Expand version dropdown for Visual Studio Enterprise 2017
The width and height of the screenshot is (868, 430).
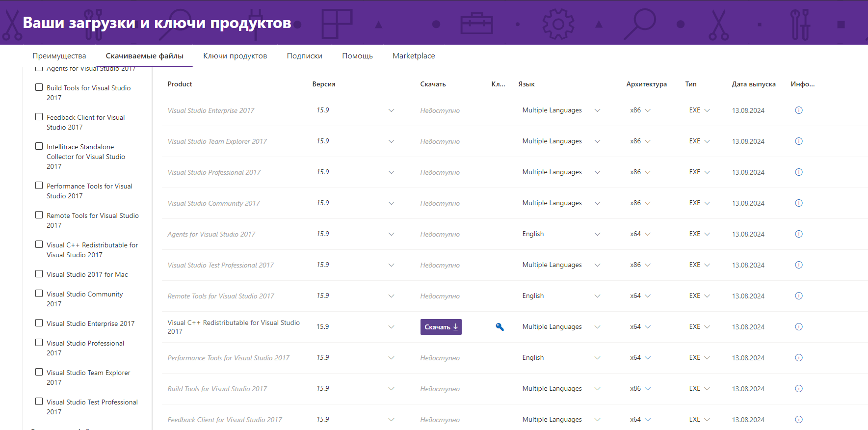(391, 110)
